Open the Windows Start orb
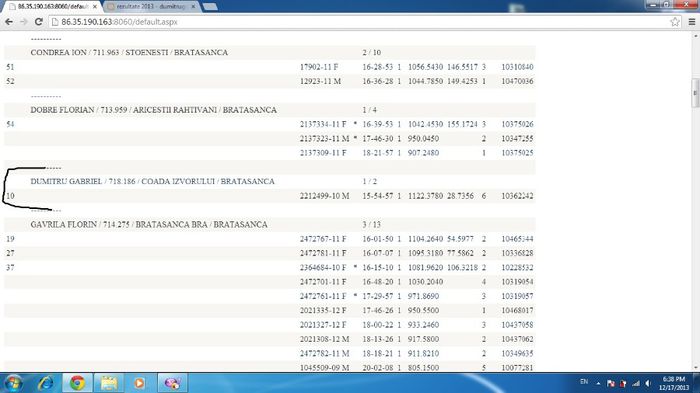 tap(13, 383)
